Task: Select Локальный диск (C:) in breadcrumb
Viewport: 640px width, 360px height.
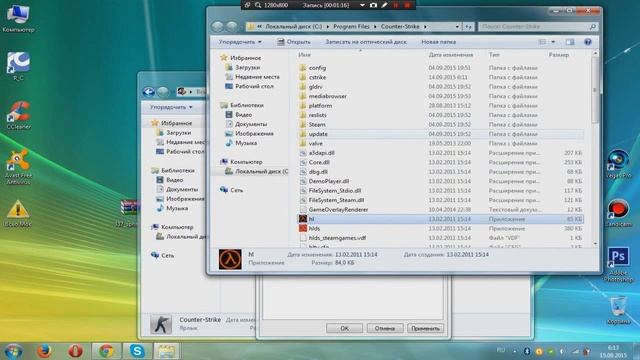Action: (x=293, y=27)
